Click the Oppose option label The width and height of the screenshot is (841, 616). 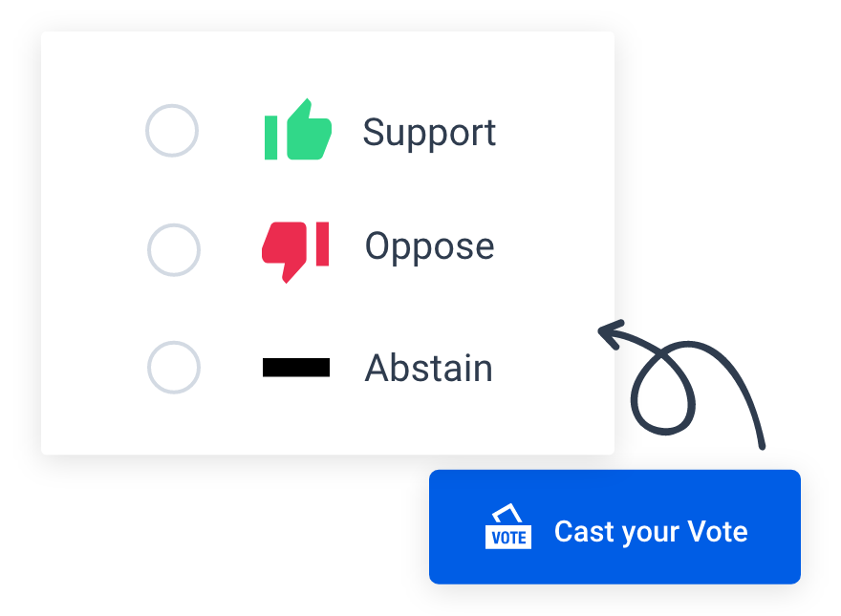429,246
